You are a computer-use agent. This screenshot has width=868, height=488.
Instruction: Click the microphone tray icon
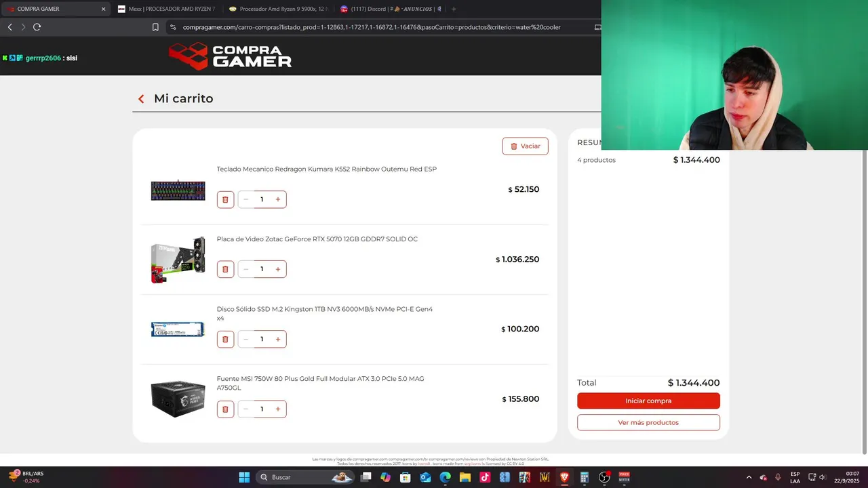[778, 477]
